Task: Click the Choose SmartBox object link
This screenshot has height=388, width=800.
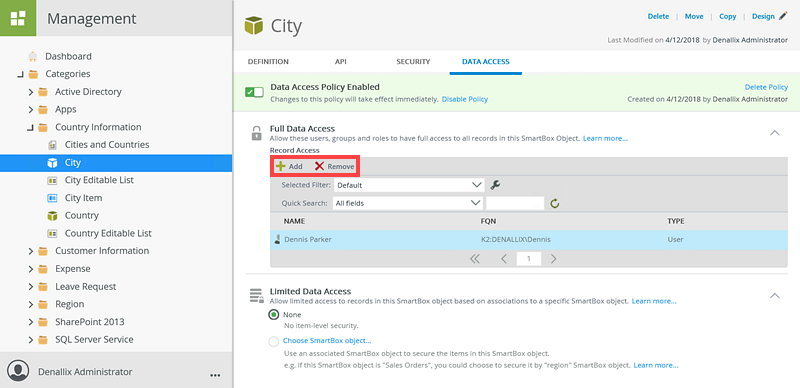Action: tap(327, 341)
